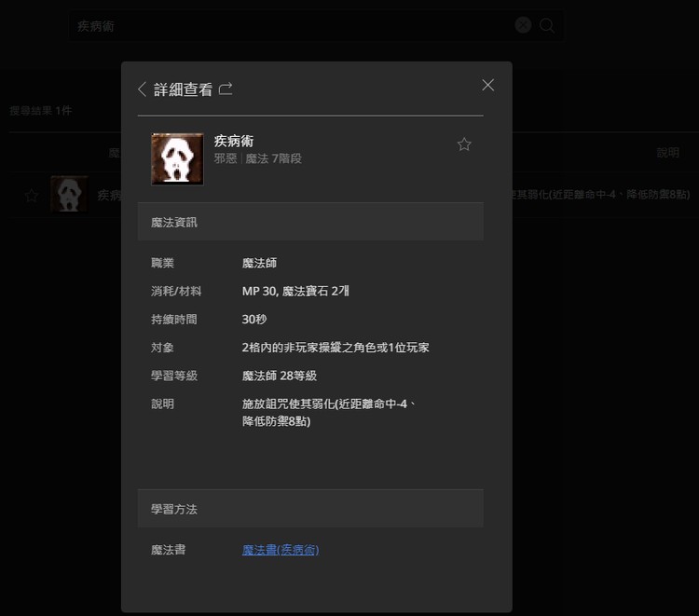
Task: Click the 邪惡 | 魔法 7階段 subtitle
Action: point(257,158)
